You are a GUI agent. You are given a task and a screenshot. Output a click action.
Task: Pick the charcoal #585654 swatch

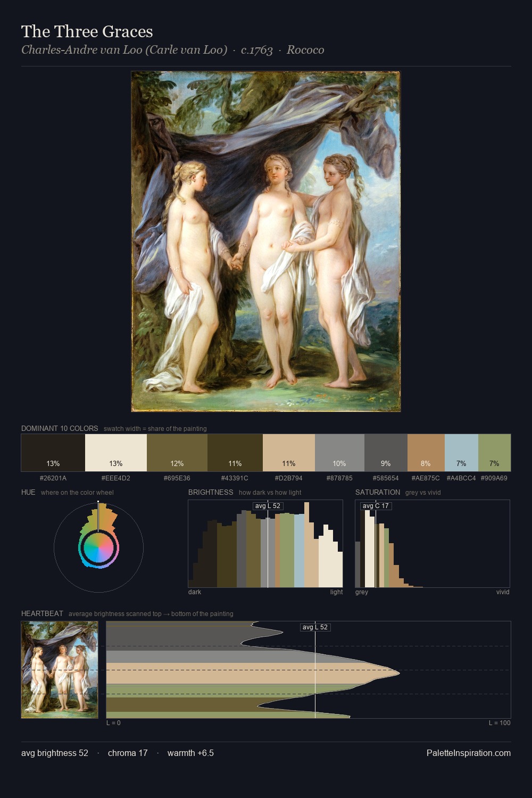coord(386,453)
